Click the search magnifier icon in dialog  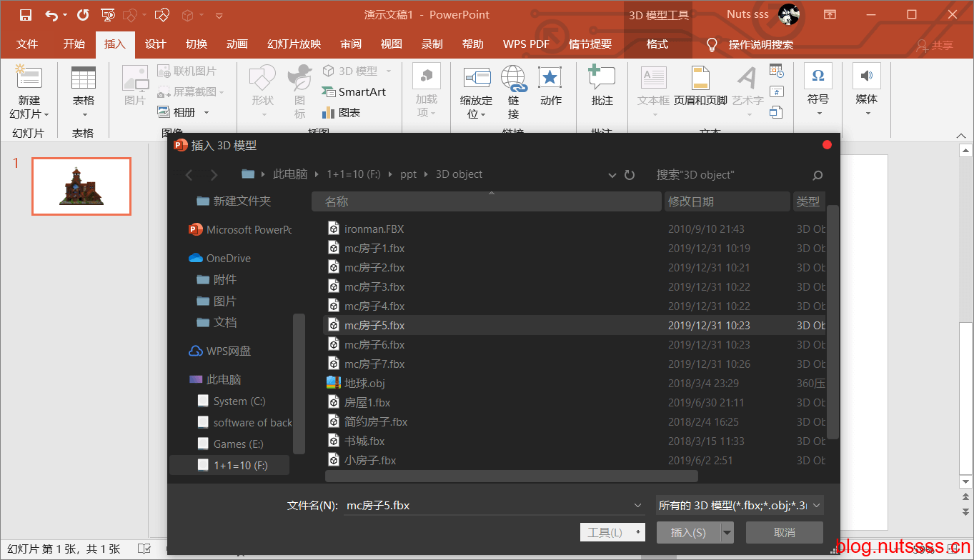818,175
